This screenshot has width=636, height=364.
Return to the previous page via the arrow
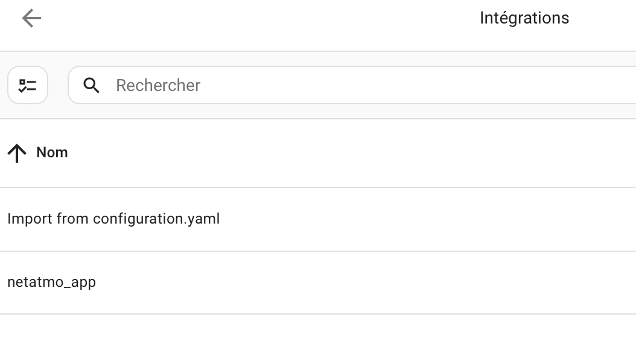tap(31, 19)
